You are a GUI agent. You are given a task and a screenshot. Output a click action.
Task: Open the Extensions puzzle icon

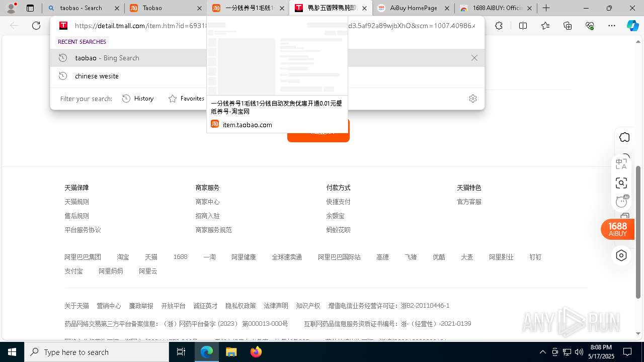tap(499, 26)
